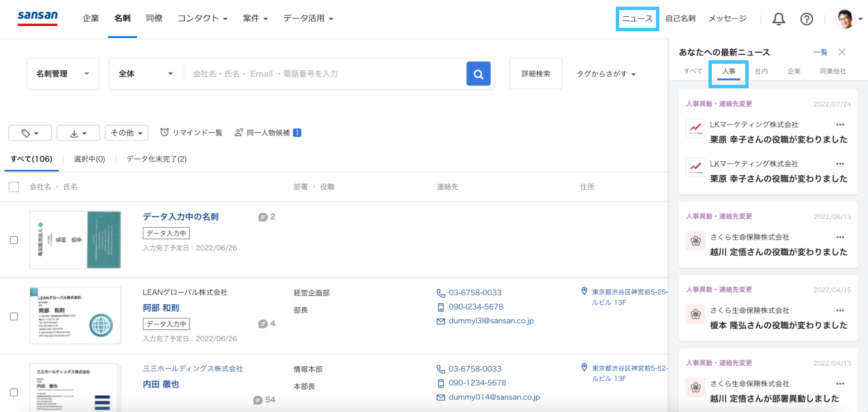Open the 名刺管理 dropdown
Image resolution: width=868 pixels, height=412 pixels.
(63, 74)
